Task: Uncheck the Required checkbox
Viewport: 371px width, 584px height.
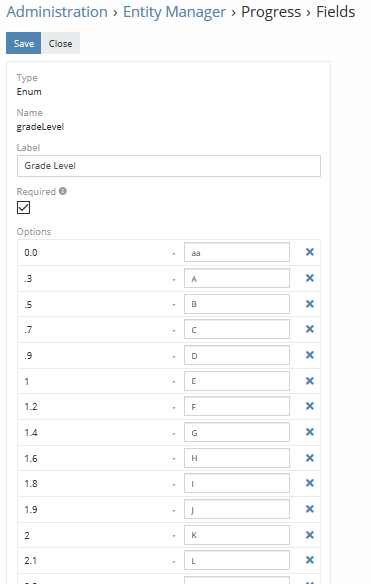Action: point(23,207)
